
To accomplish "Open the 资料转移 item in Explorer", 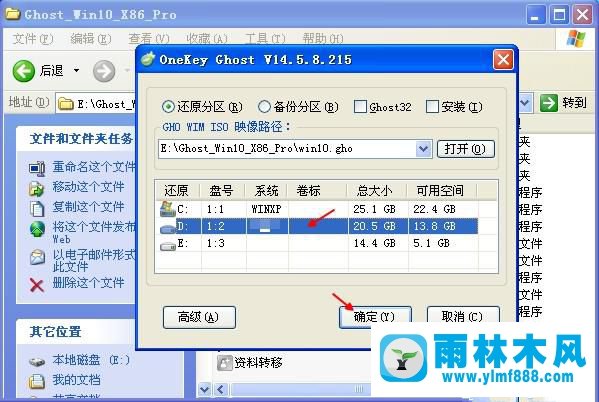I will pyautogui.click(x=259, y=362).
